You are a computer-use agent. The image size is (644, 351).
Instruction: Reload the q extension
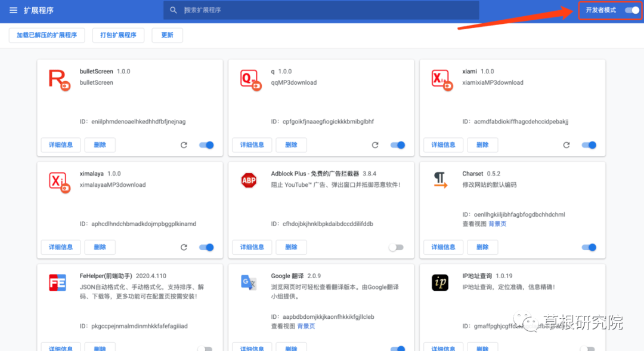tap(375, 145)
